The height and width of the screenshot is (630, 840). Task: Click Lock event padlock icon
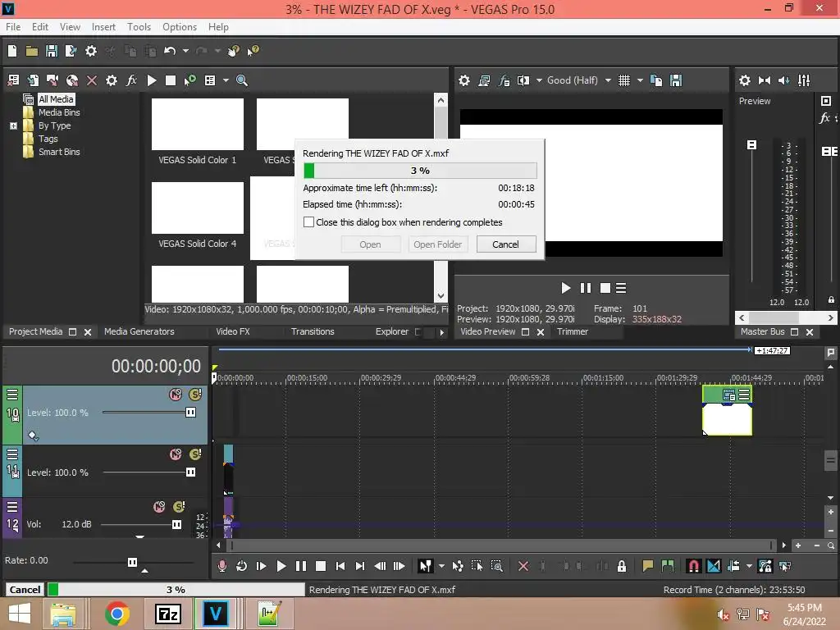click(x=622, y=566)
